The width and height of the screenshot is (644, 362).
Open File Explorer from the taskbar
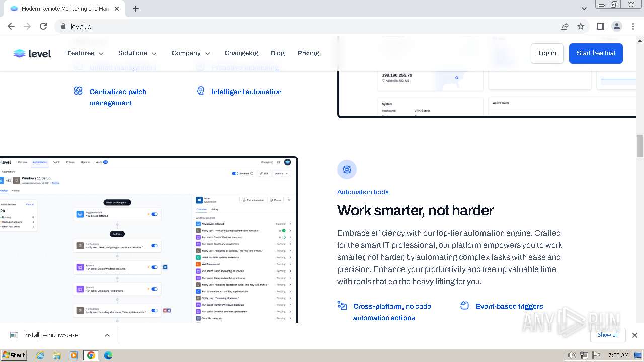pos(57,355)
